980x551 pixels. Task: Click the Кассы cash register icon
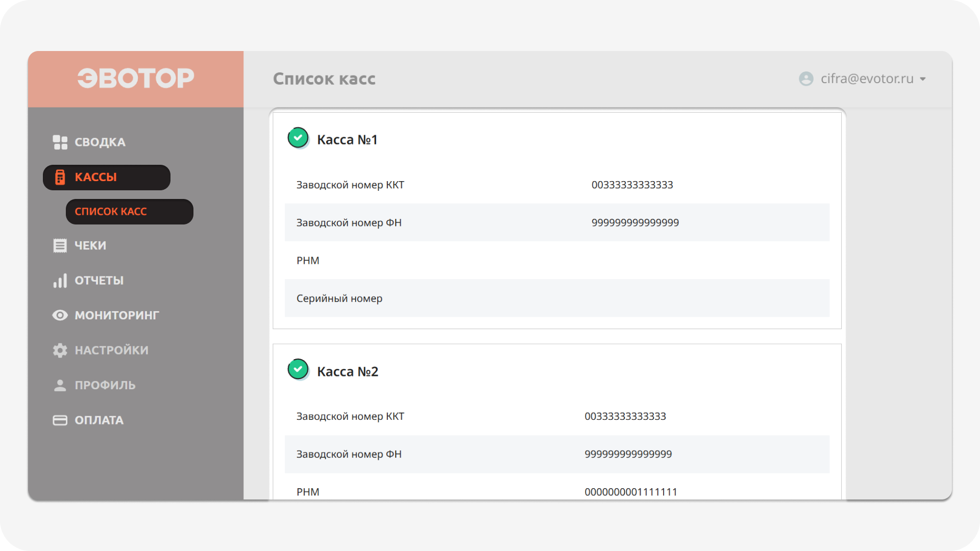pos(60,177)
